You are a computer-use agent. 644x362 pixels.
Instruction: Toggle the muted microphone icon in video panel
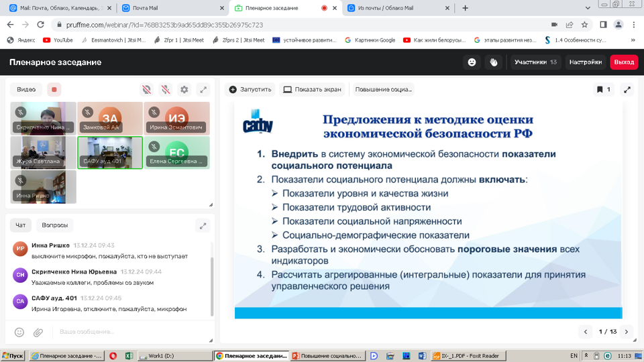(x=165, y=89)
